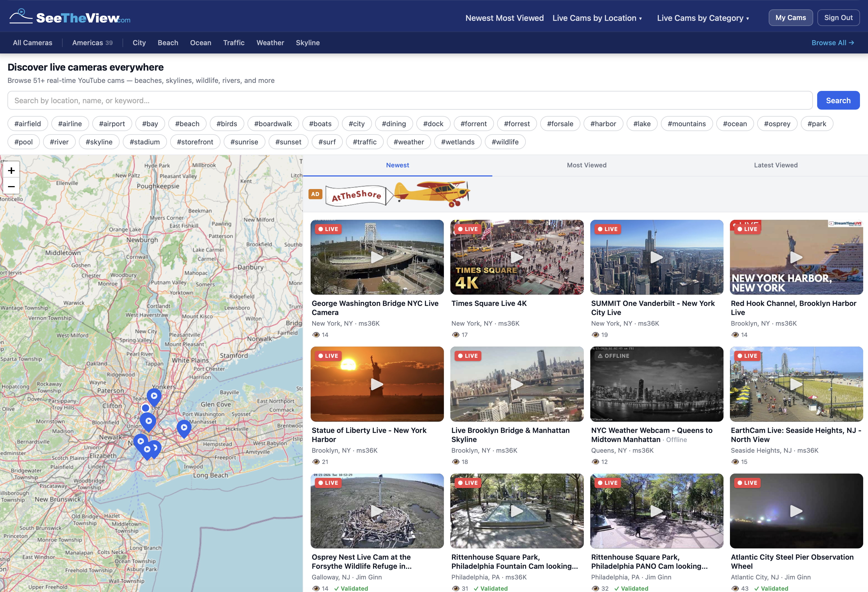Open the Newest Most Viewed link
This screenshot has height=592, width=868.
[504, 18]
